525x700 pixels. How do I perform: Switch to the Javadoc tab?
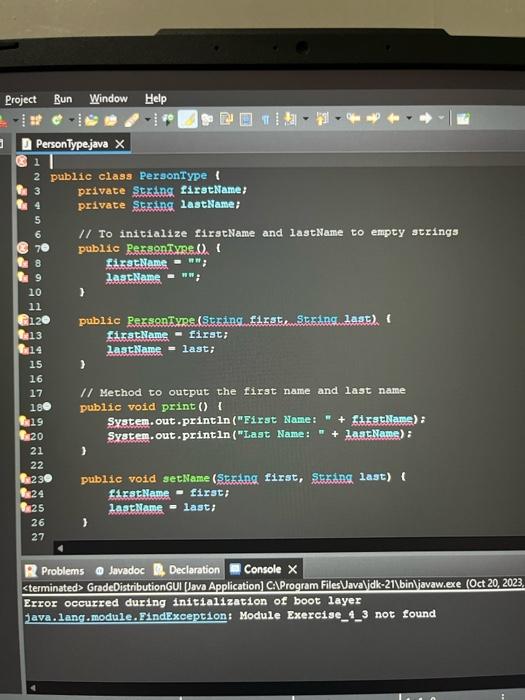coord(120,570)
